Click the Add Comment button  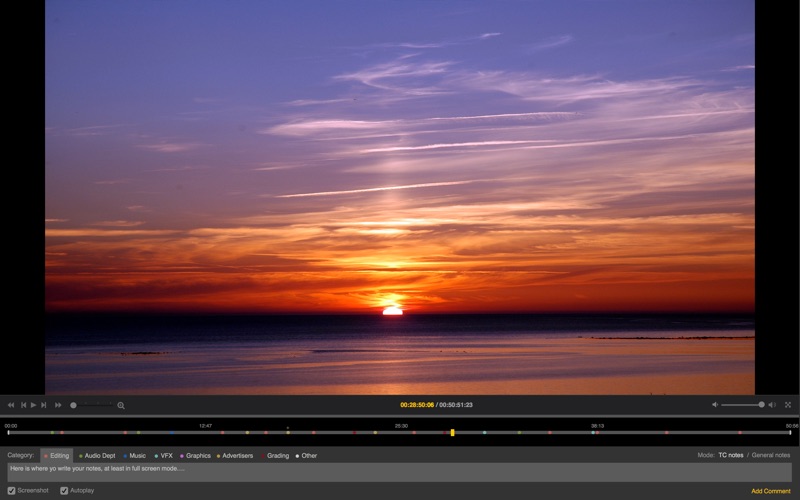coord(770,491)
